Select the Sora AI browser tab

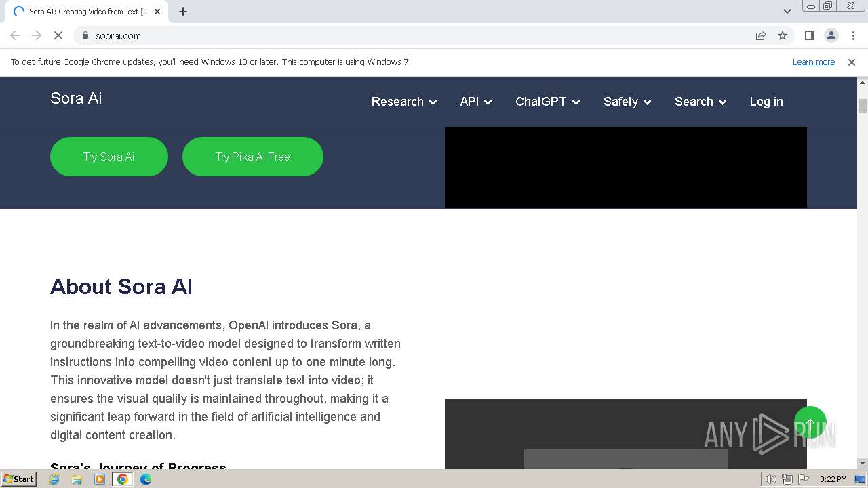pos(87,12)
